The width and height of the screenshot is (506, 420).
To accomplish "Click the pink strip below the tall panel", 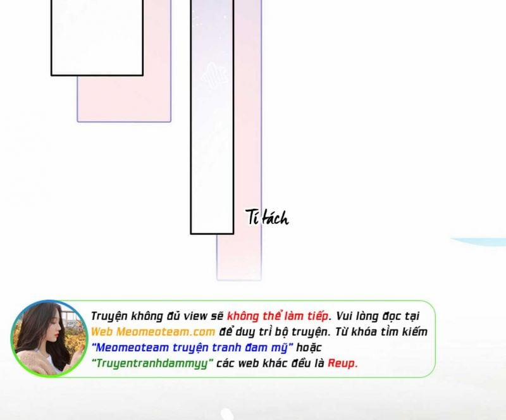I will point(239,257).
